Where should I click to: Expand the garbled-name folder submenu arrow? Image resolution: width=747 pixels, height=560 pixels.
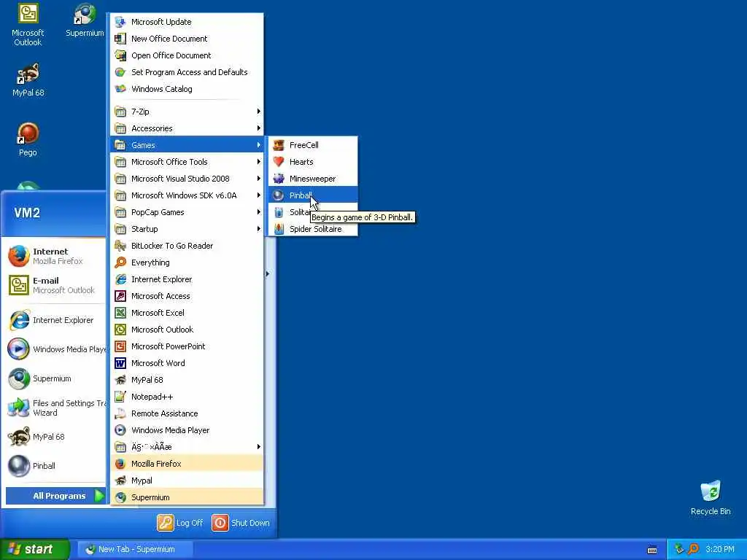(x=259, y=447)
